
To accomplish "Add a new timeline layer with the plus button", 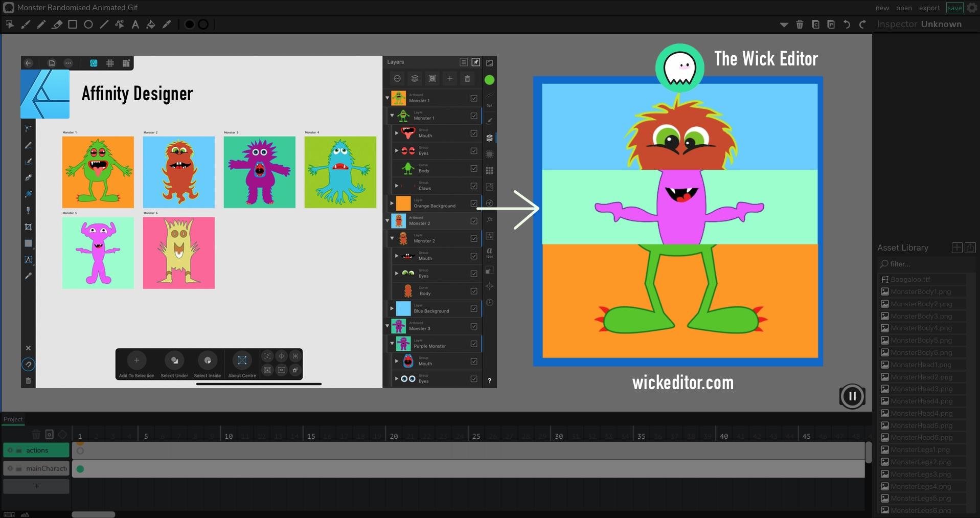I will pyautogui.click(x=36, y=486).
